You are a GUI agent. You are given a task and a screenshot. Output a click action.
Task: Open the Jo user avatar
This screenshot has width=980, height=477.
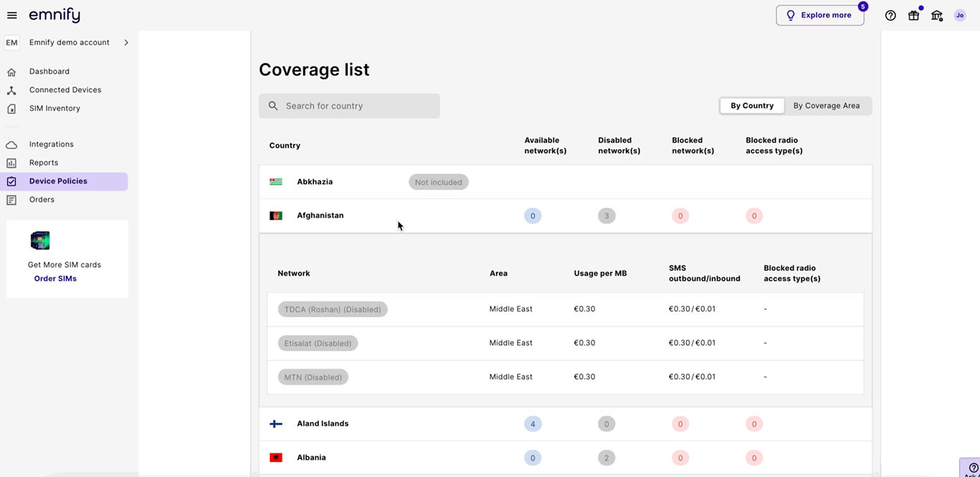(x=960, y=15)
